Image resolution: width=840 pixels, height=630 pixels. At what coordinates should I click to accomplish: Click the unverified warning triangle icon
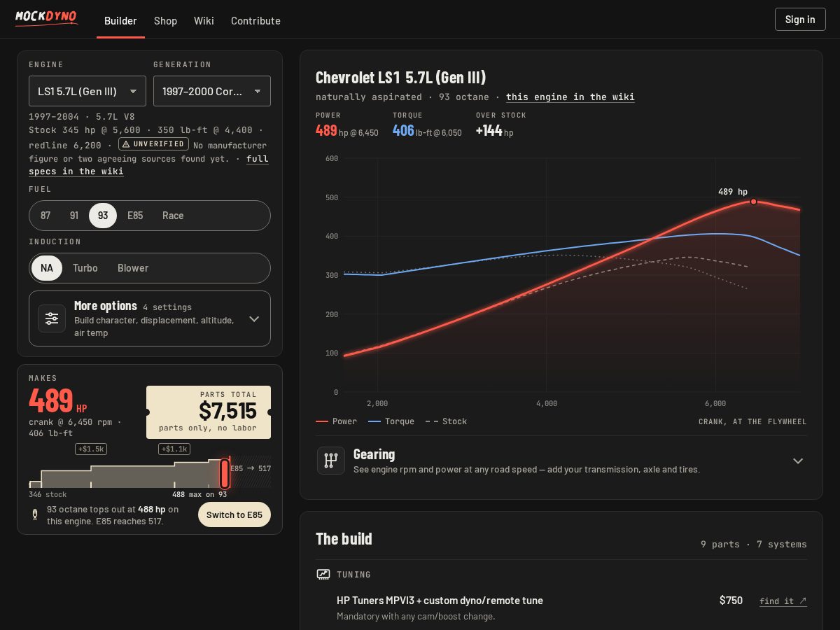click(126, 144)
